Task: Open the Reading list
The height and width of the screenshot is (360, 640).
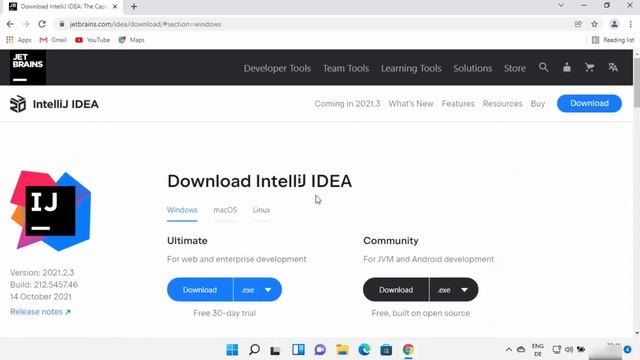Action: pyautogui.click(x=613, y=40)
